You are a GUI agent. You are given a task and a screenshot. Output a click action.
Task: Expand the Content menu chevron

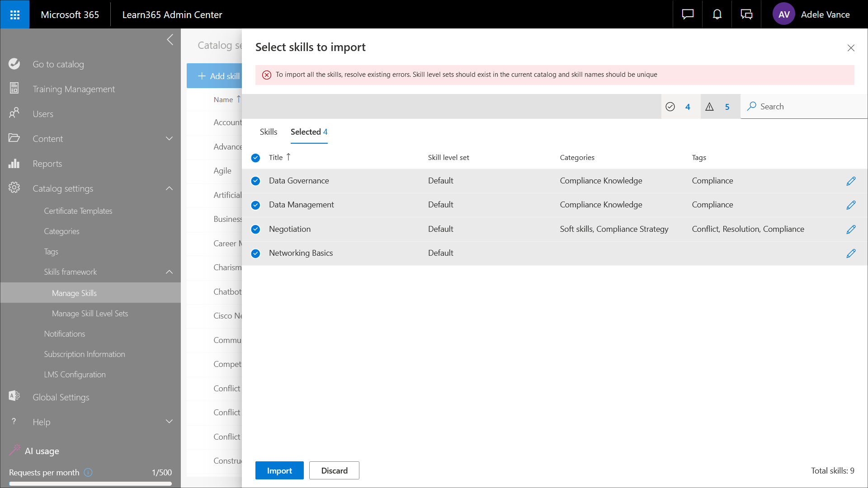(169, 139)
